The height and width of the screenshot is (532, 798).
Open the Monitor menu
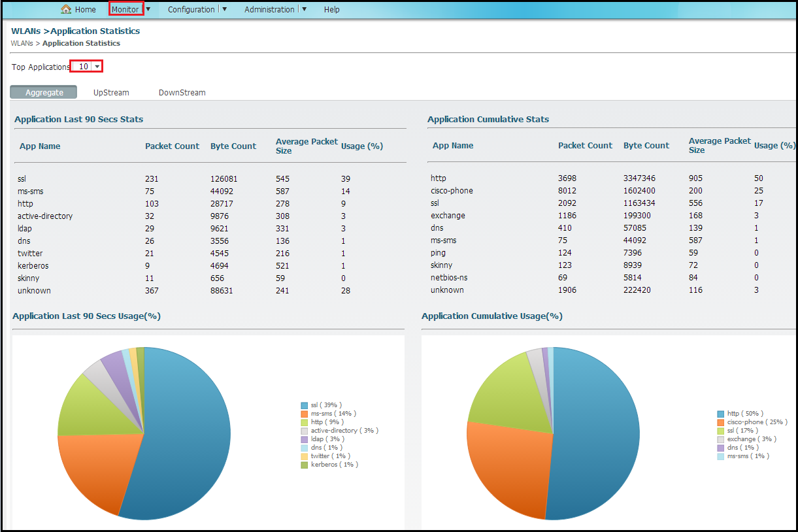point(125,9)
